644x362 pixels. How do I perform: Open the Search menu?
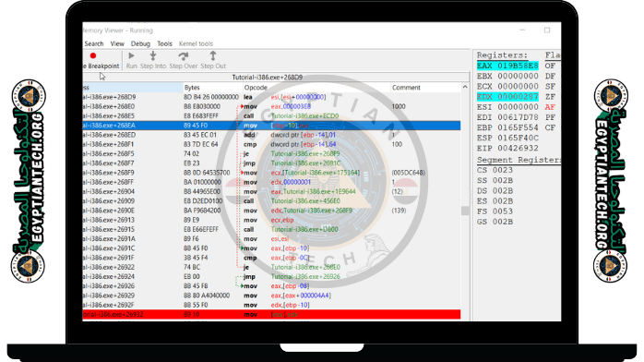click(94, 43)
